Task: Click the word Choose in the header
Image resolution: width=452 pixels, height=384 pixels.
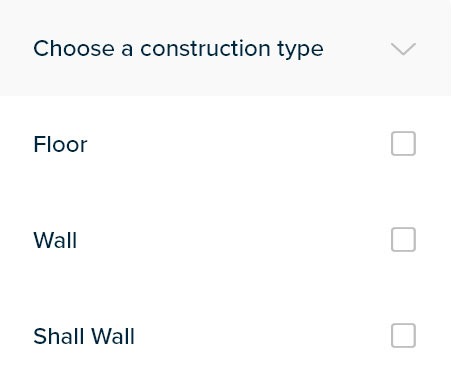Action: tap(74, 48)
